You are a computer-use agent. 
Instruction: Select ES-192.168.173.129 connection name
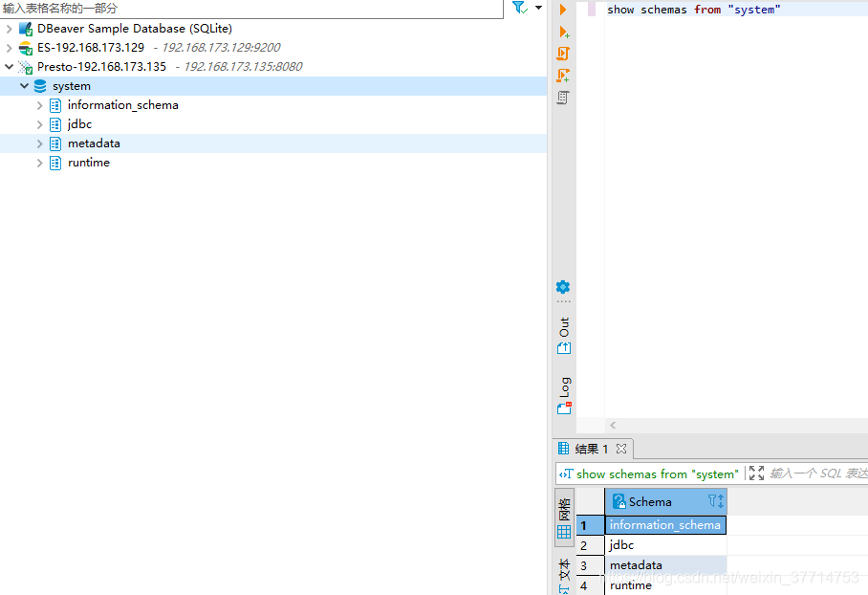(91, 48)
